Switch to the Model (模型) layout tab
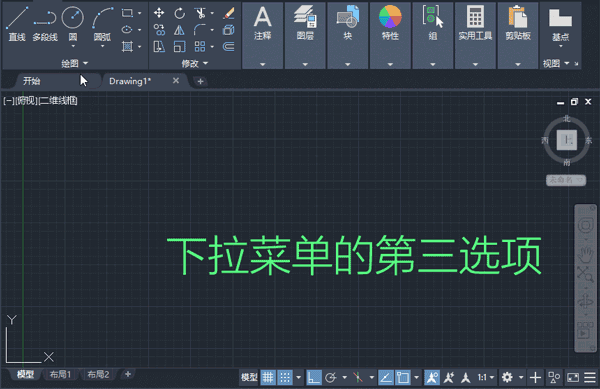This screenshot has height=389, width=600. 25,374
